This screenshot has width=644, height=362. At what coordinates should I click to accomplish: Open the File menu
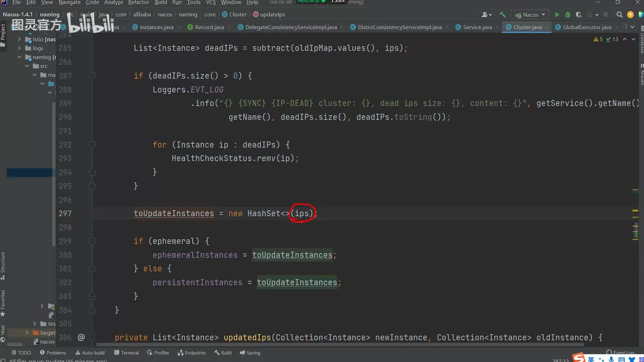pyautogui.click(x=17, y=3)
